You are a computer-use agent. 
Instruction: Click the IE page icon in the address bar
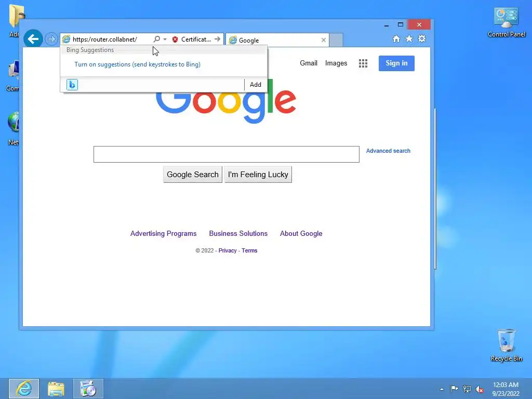[x=66, y=39]
